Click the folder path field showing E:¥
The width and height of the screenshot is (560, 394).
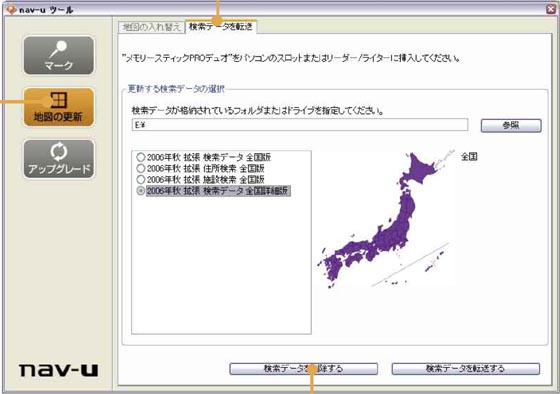(300, 125)
